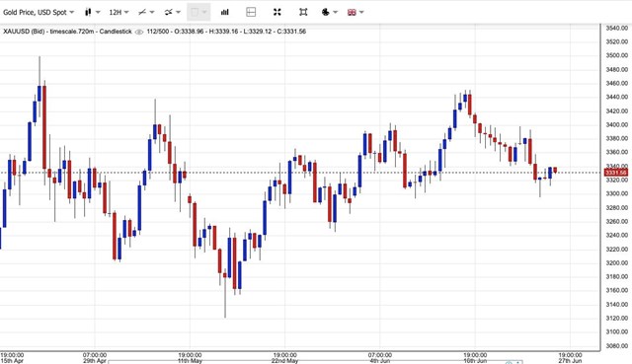Open the 12H timeframe dropdown
The height and width of the screenshot is (364, 632).
click(118, 13)
